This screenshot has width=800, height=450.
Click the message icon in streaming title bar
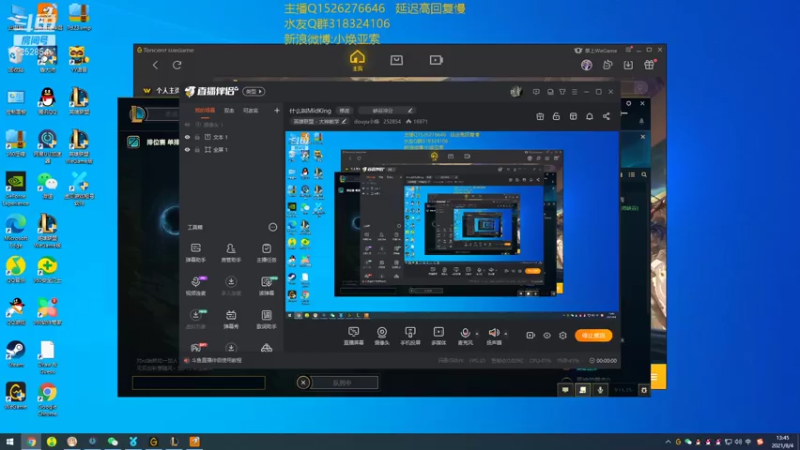tap(536, 92)
